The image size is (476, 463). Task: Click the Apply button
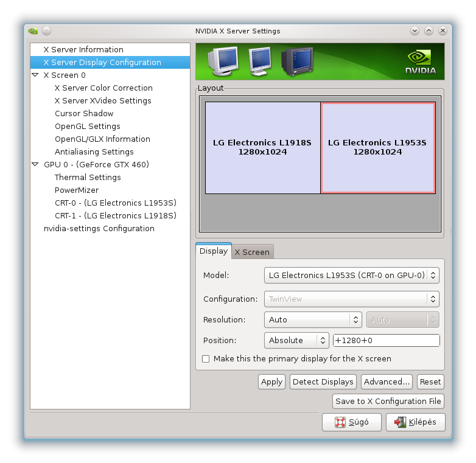tap(271, 381)
